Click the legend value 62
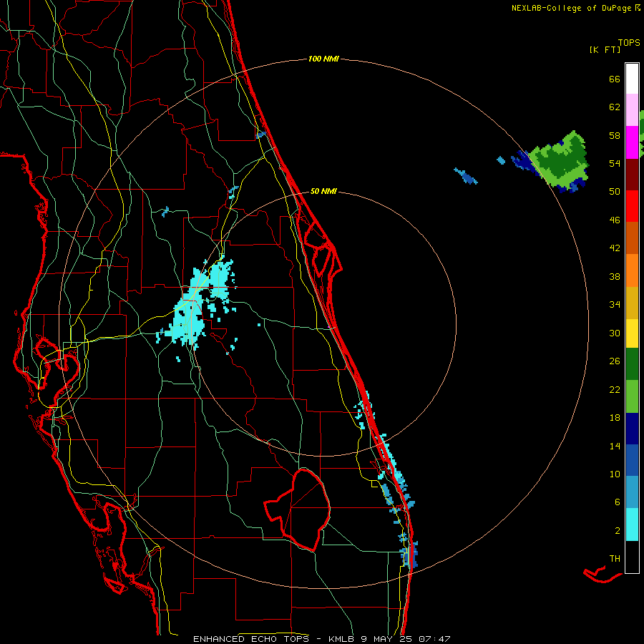This screenshot has width=644, height=644. (615, 107)
